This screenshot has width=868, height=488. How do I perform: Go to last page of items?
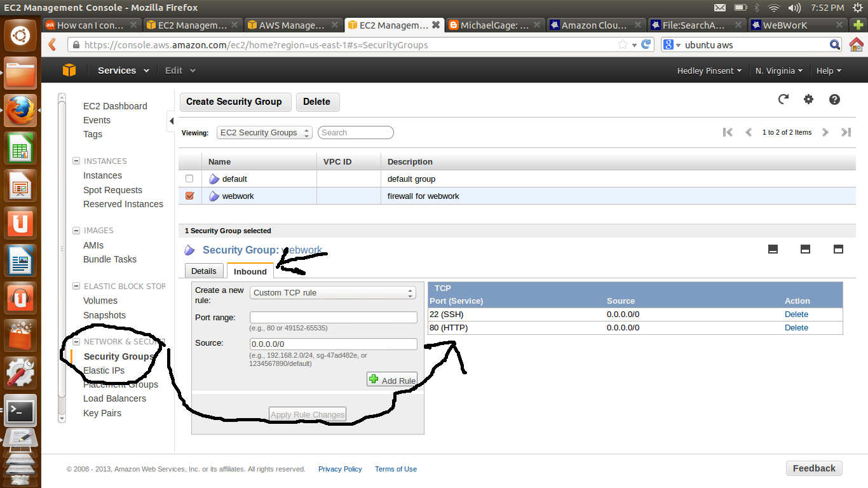tap(846, 132)
